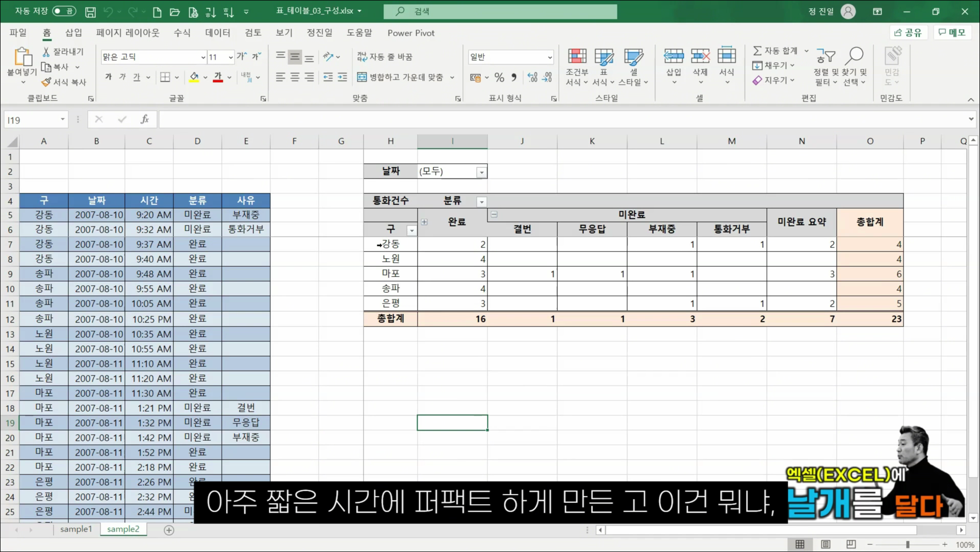Screen dimensions: 980x552
Task: Switch to the Power Pivot ribbon tab
Action: pos(410,33)
